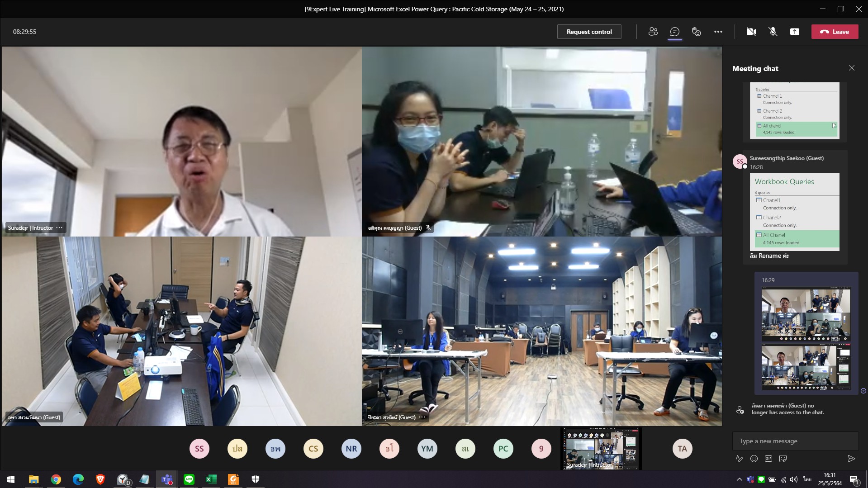Open the GIF picker in chat
The width and height of the screenshot is (868, 488).
768,458
